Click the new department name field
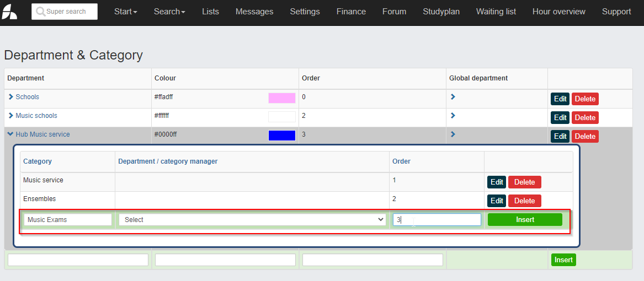The image size is (644, 281). click(78, 260)
